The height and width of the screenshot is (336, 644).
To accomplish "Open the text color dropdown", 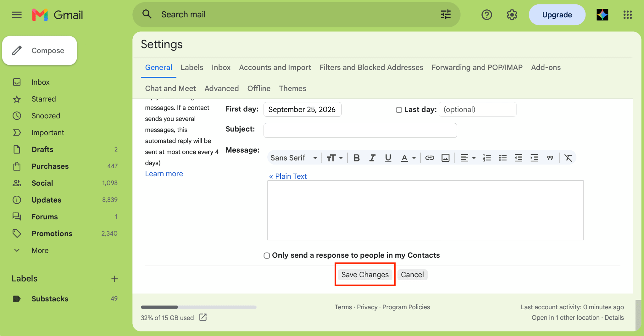I will 408,158.
